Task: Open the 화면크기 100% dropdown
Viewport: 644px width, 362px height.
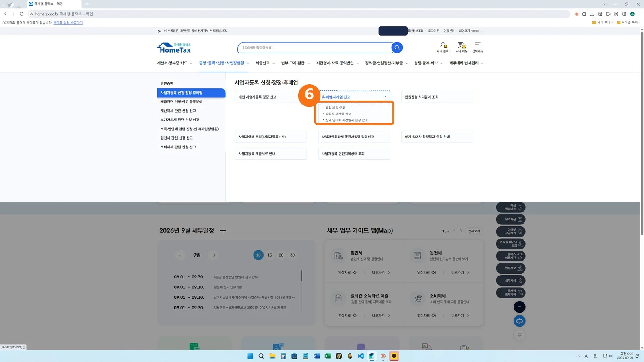Action: [x=471, y=31]
